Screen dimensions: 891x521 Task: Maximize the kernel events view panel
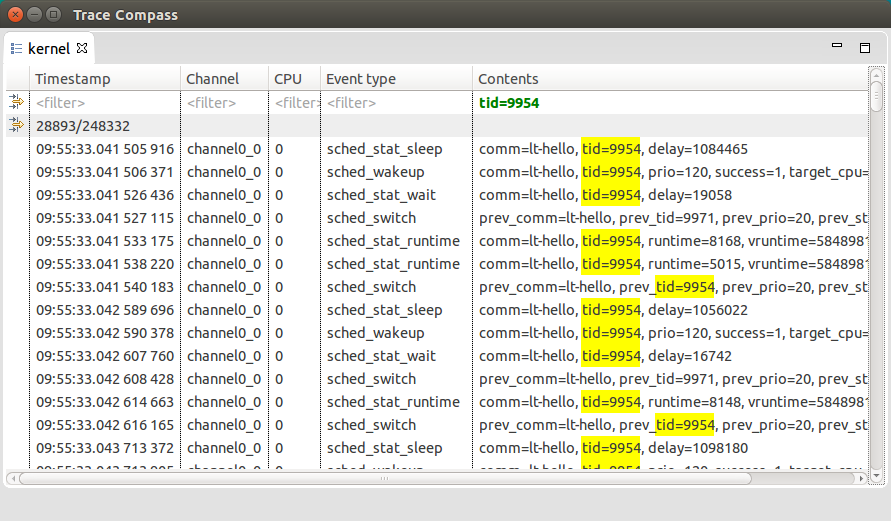click(x=865, y=47)
